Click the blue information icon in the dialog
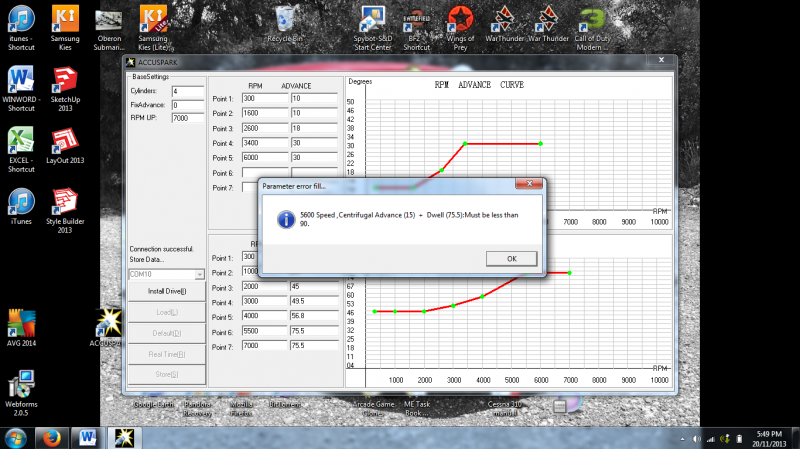 [x=286, y=219]
